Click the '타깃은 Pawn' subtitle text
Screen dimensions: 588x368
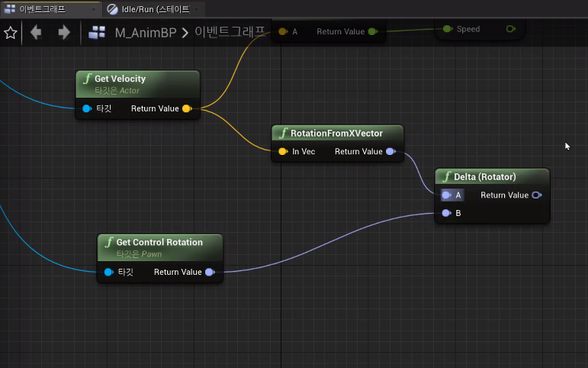tap(139, 254)
